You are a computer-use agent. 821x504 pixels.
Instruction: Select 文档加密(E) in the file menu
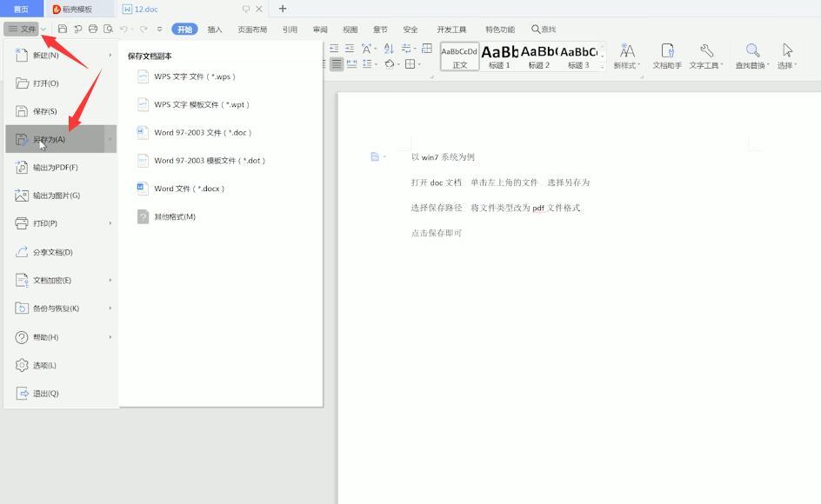(x=61, y=281)
